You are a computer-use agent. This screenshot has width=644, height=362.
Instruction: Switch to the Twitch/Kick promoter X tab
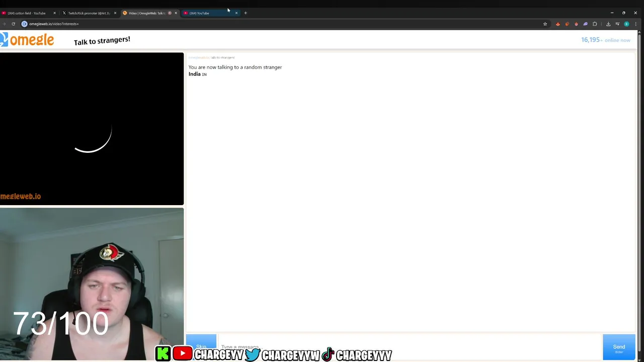[89, 13]
